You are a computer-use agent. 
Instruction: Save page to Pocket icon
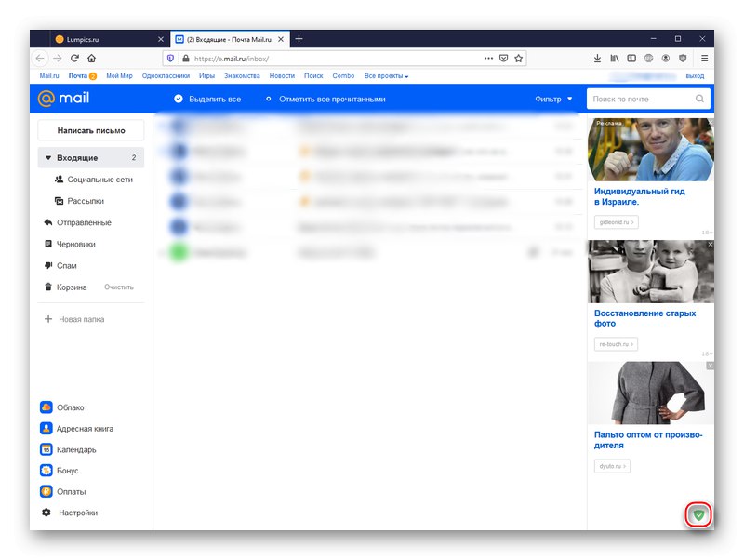[503, 58]
